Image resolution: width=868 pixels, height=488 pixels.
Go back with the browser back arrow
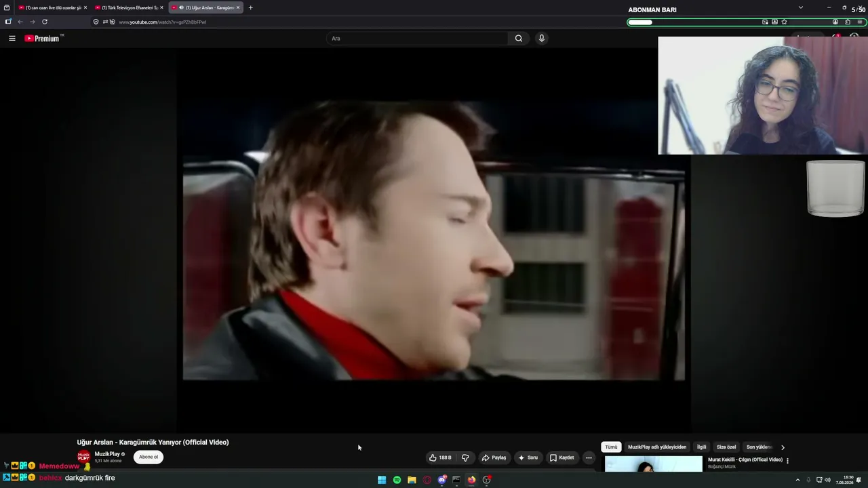coord(20,22)
